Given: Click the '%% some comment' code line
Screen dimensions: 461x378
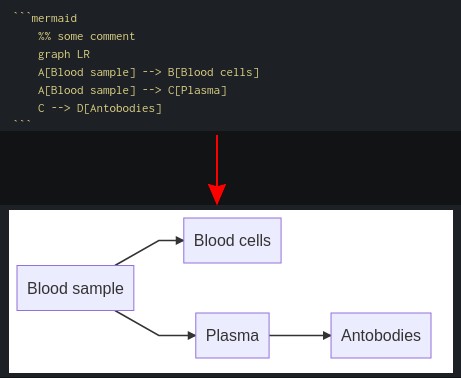Looking at the screenshot, I should 86,36.
